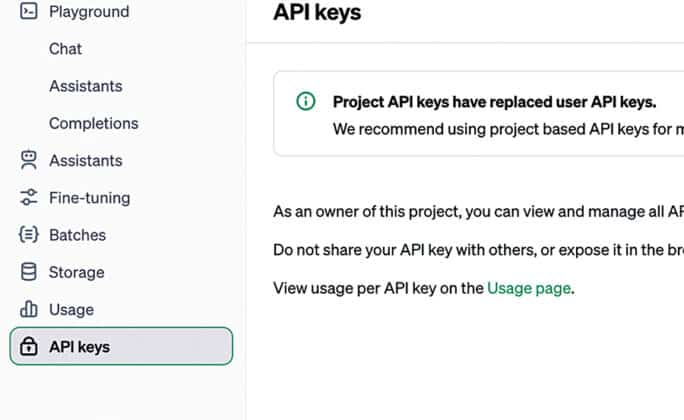Screen dimensions: 684x420
Task: Open the indented Assistants item under Playground
Action: (x=86, y=86)
